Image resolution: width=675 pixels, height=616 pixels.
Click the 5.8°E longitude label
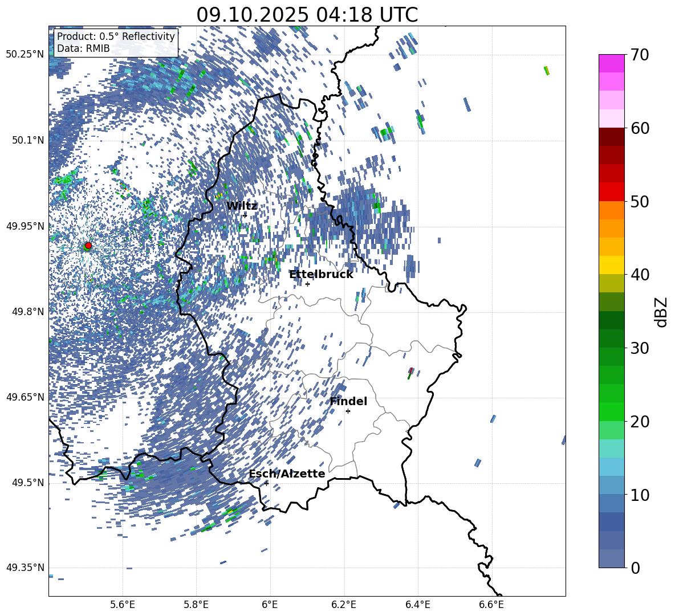point(196,605)
